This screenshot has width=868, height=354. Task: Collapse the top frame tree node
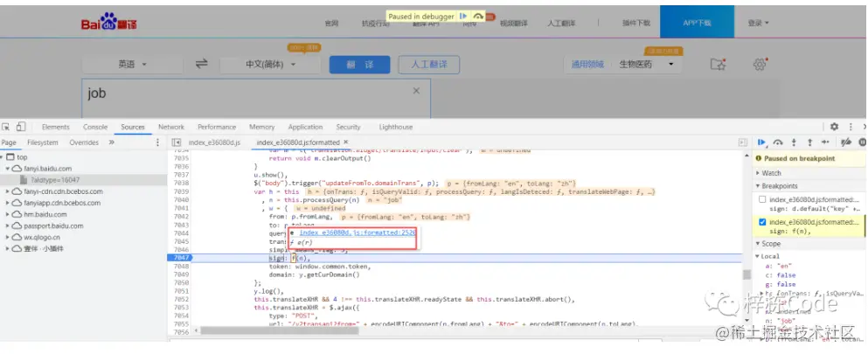pos(3,157)
